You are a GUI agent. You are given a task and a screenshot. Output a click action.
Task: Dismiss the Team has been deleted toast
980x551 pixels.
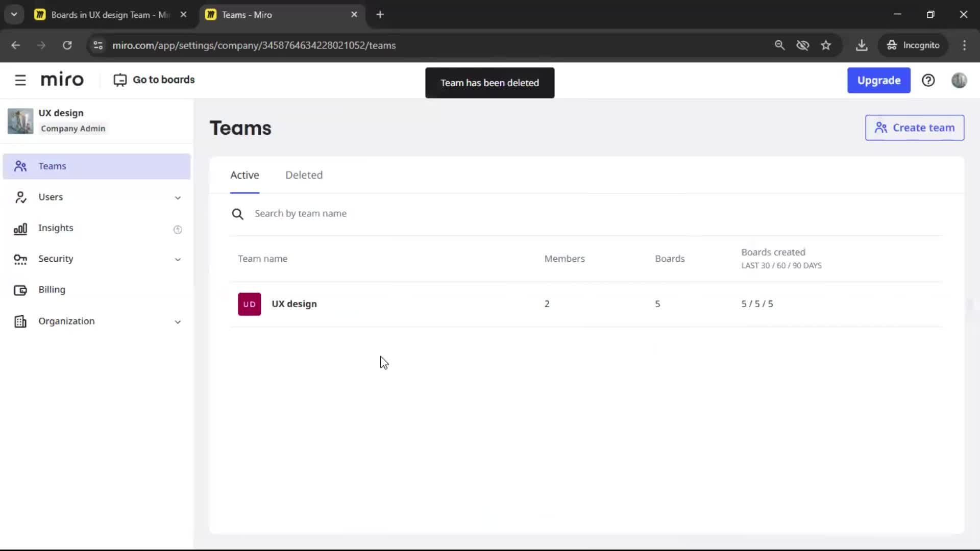tap(489, 83)
